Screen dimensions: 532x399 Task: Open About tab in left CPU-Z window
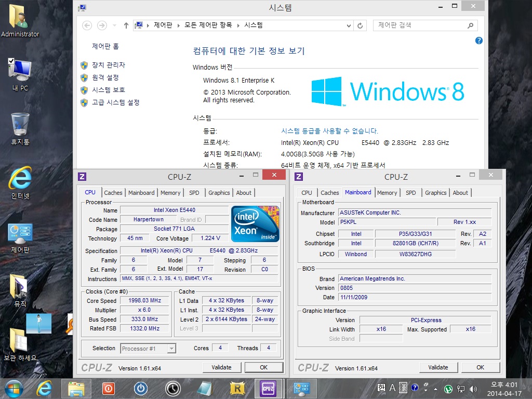click(244, 193)
